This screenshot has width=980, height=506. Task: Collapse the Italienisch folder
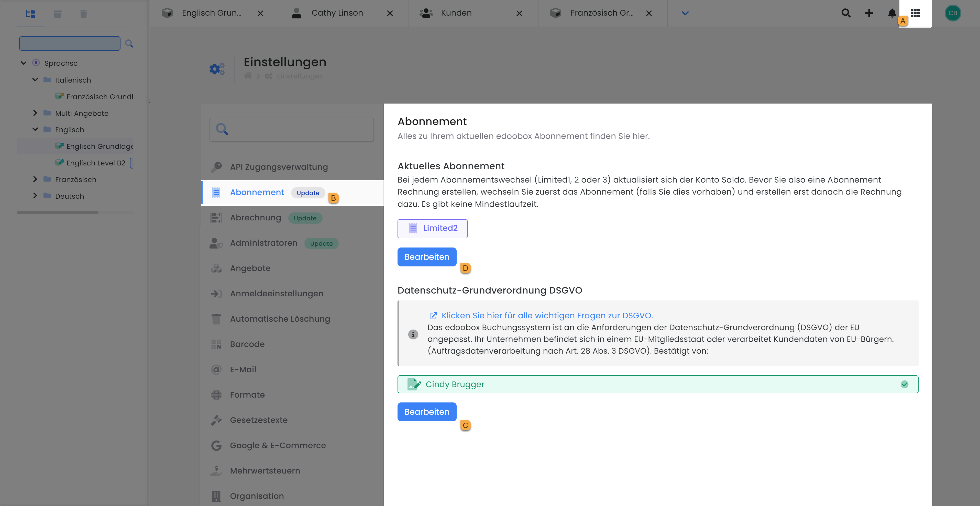[35, 80]
